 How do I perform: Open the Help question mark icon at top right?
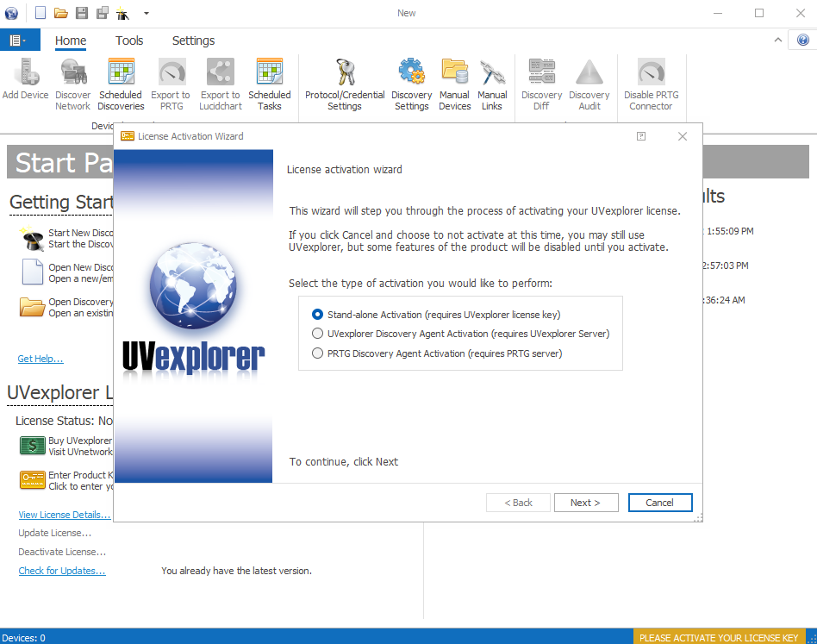[x=803, y=40]
